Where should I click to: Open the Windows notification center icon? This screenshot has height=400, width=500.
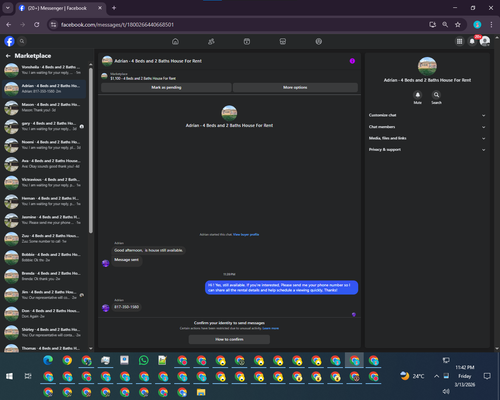[x=487, y=376]
